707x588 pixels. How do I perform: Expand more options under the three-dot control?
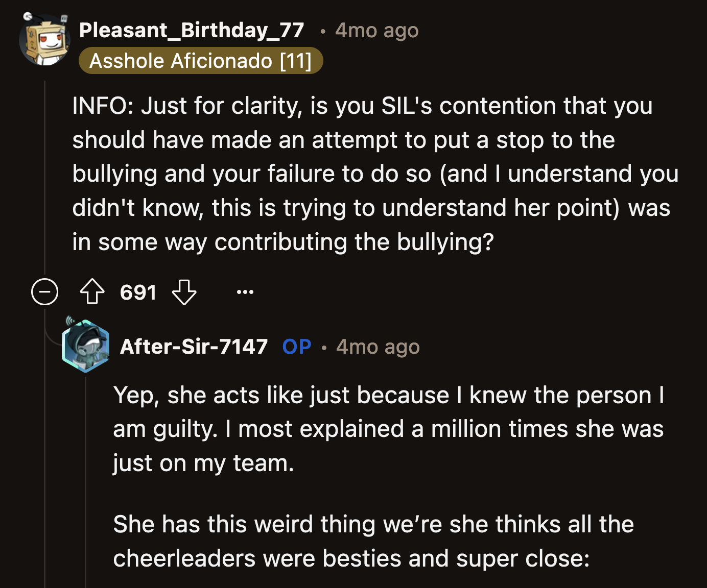[245, 291]
